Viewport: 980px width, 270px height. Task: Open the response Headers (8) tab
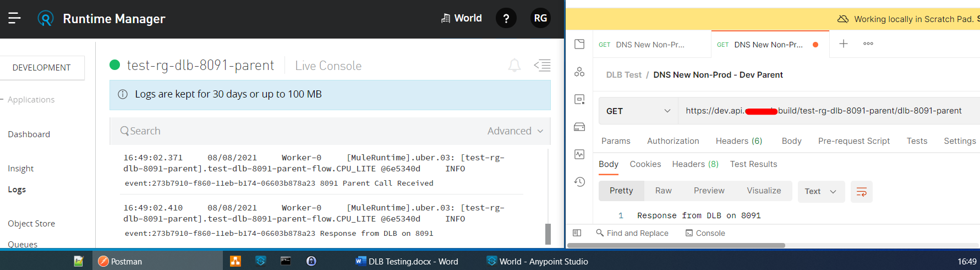(695, 164)
